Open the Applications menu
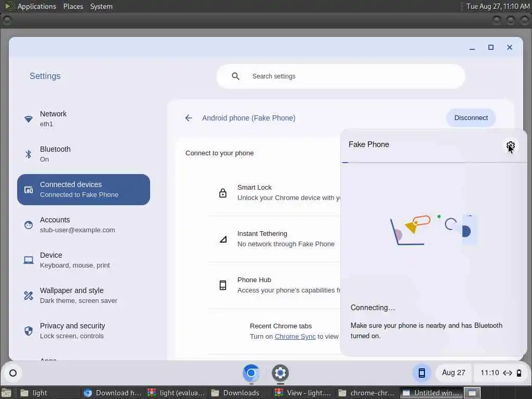 click(x=31, y=6)
